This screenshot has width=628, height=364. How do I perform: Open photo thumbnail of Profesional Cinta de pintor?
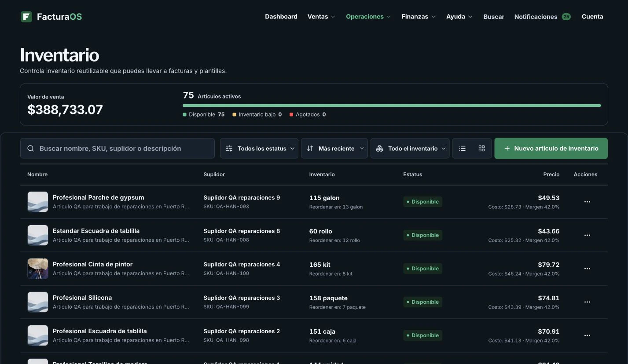pos(38,269)
